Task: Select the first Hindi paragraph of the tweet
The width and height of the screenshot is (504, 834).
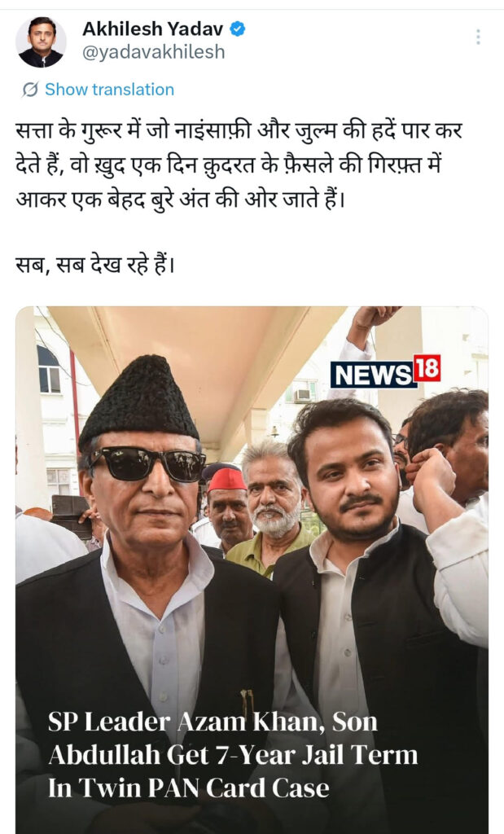Action: 239,165
